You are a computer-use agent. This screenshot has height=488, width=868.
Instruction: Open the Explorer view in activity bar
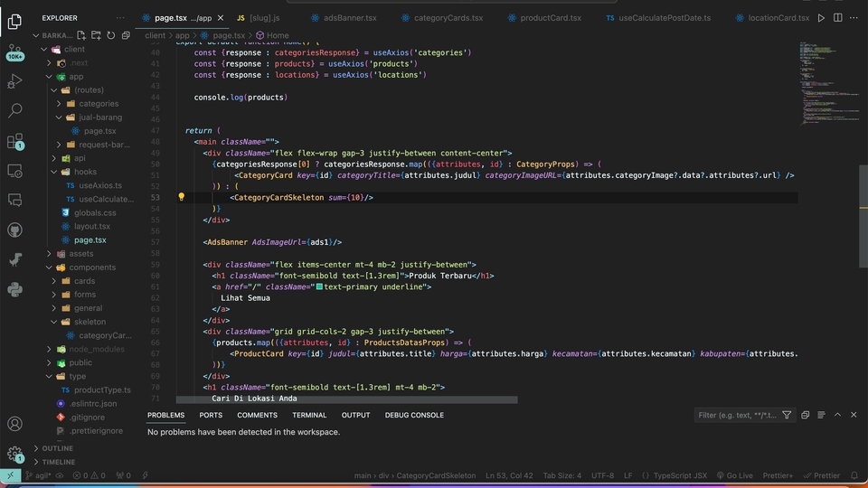pyautogui.click(x=15, y=22)
